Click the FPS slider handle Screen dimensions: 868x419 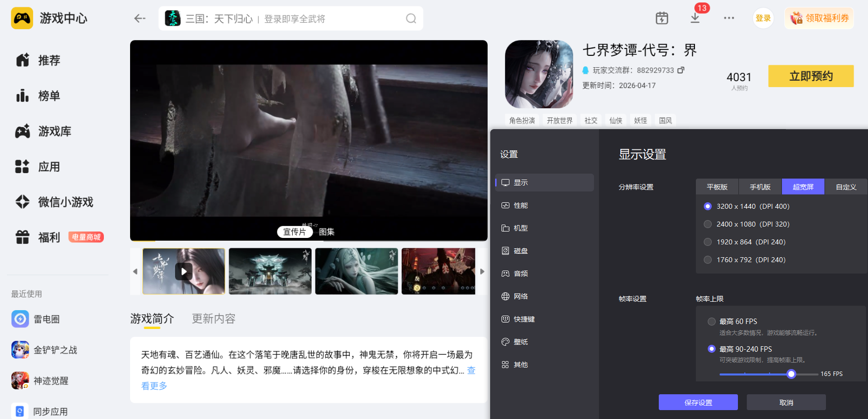[791, 374]
